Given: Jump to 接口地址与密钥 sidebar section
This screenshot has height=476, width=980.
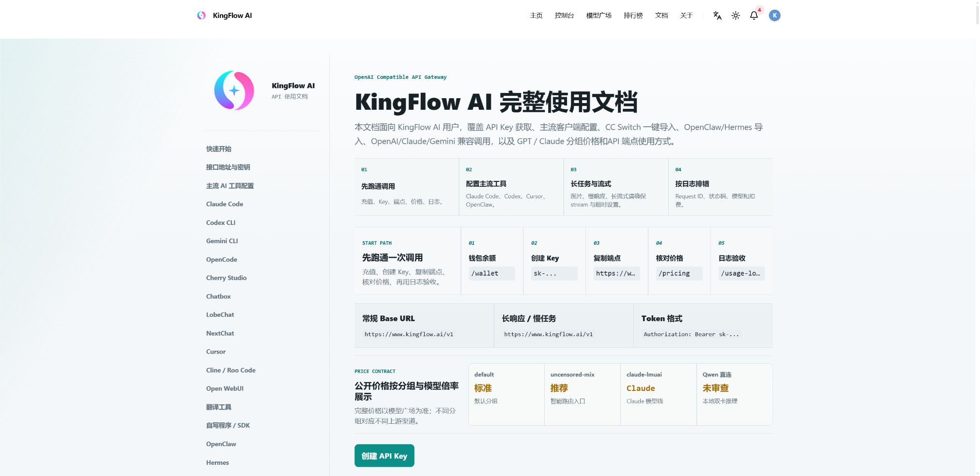Looking at the screenshot, I should coord(228,167).
